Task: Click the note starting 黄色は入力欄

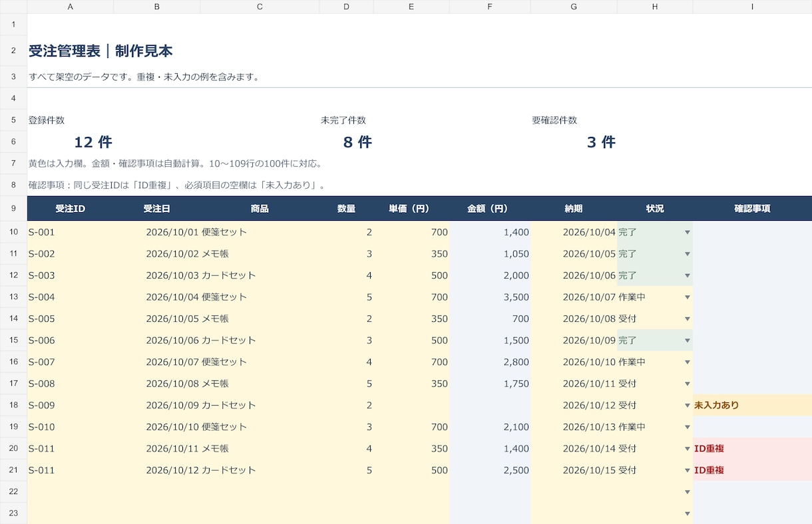Action: pos(176,164)
